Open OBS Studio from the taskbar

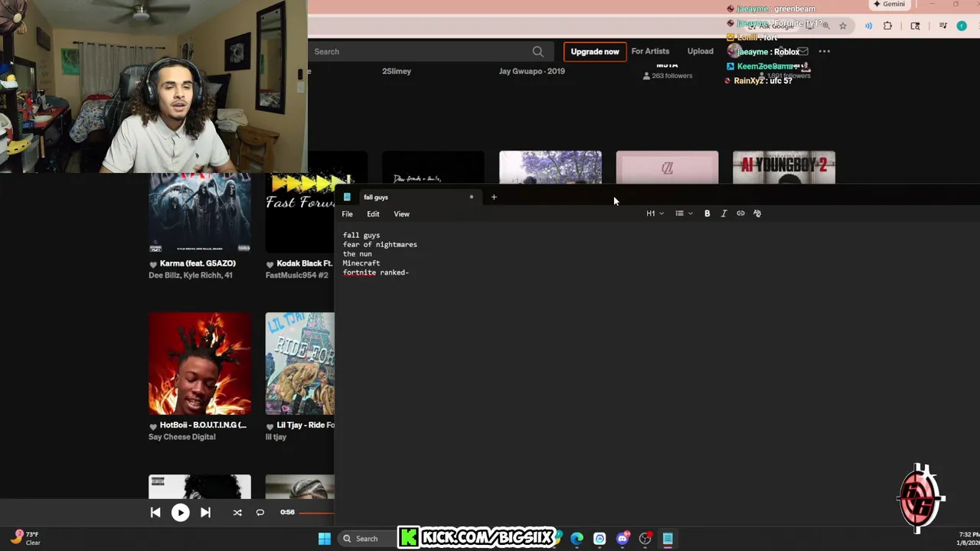tap(645, 539)
